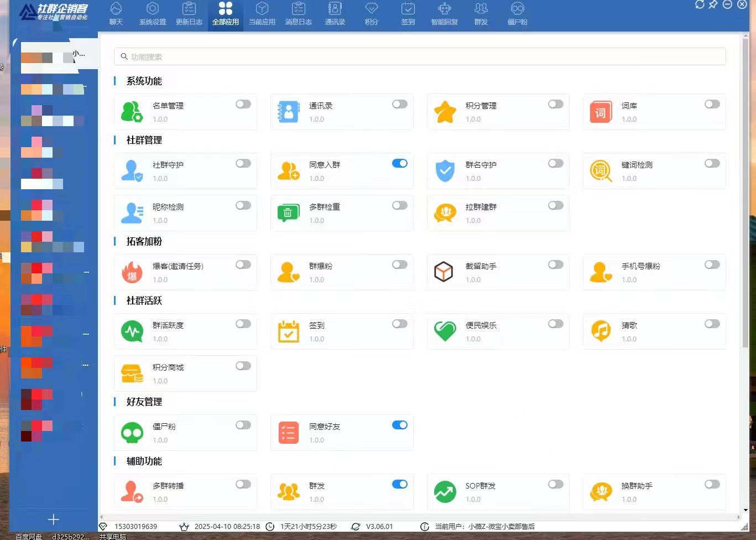
Task: Enable the 僵尸粉 switch
Action: tap(243, 425)
